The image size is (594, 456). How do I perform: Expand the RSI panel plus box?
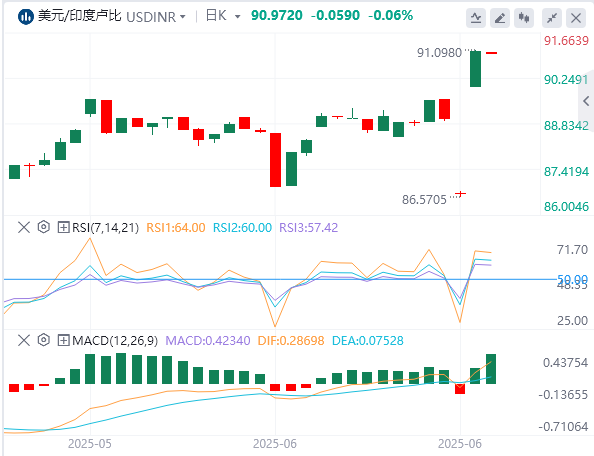coord(63,227)
